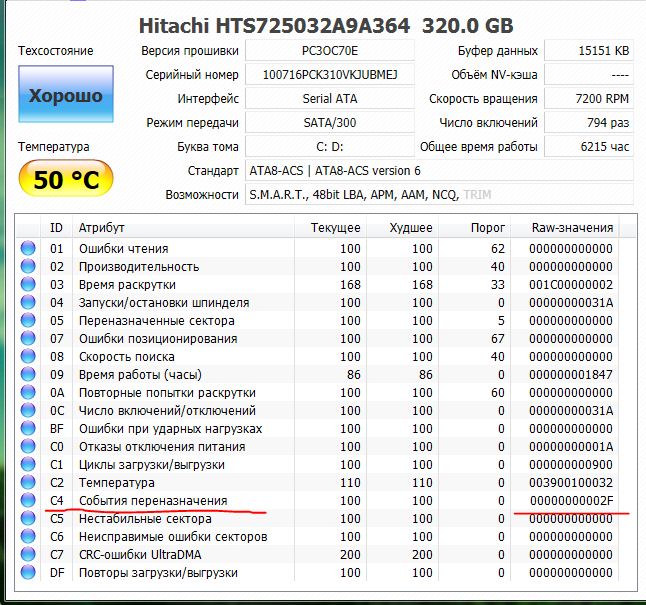Click firmware version field PC3OC70E
This screenshot has height=605, width=646.
click(x=330, y=51)
